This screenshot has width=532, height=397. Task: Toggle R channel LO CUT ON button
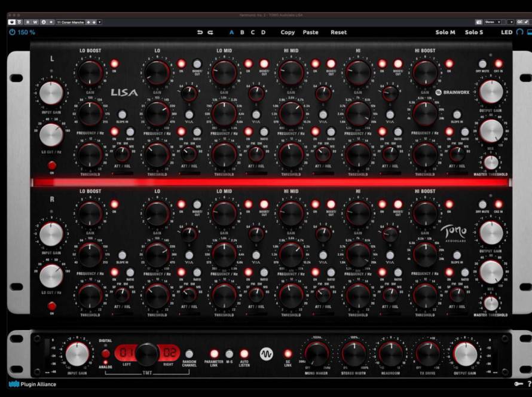point(52,306)
